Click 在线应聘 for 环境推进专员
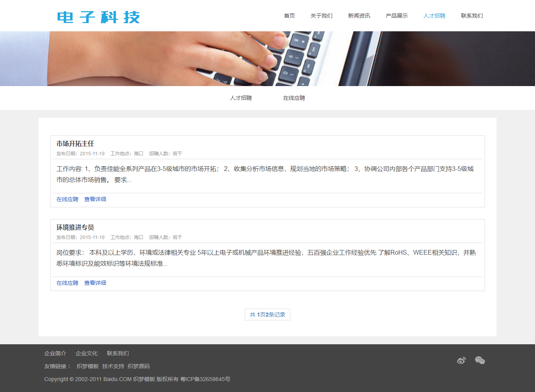The height and width of the screenshot is (392, 535). point(67,283)
